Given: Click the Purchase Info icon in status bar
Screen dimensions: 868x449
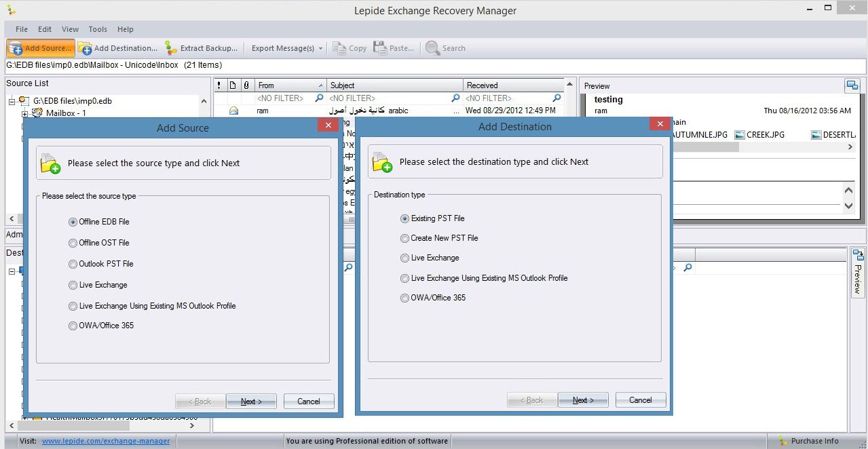Looking at the screenshot, I should click(x=784, y=441).
